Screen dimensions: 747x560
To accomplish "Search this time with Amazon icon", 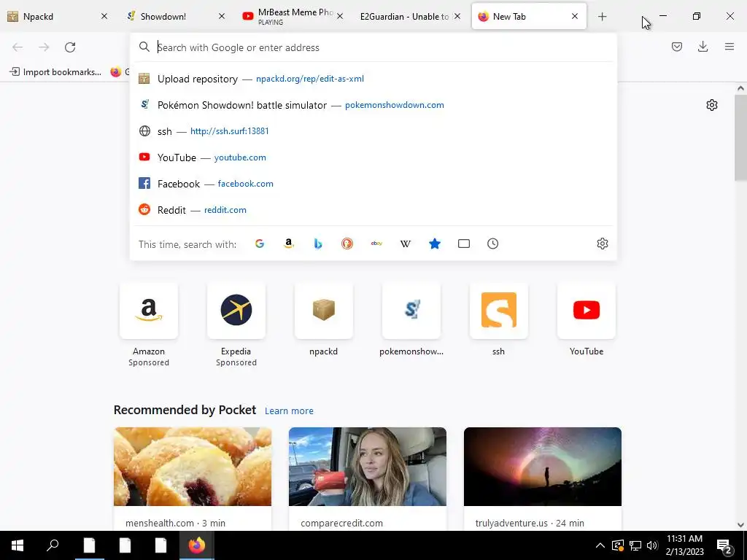I will [x=289, y=244].
